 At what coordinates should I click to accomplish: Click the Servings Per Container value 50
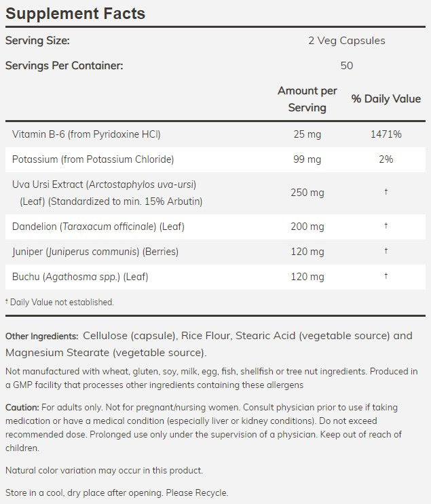pyautogui.click(x=347, y=66)
